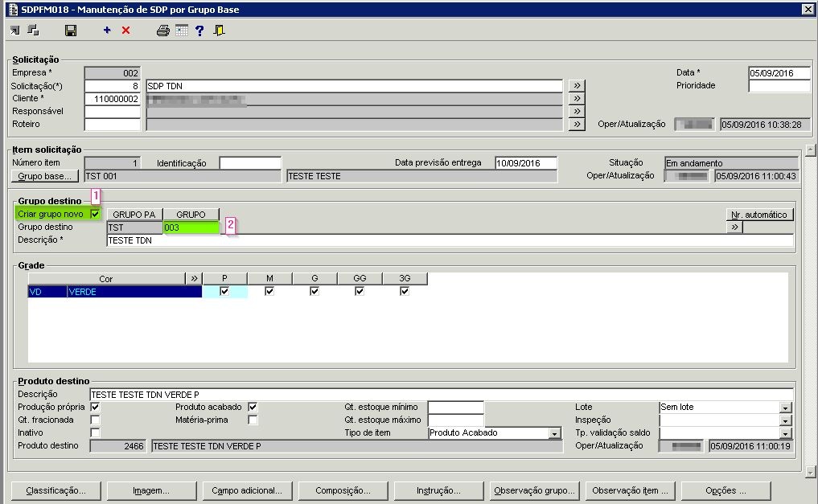Click the GRUPO column header

[191, 214]
